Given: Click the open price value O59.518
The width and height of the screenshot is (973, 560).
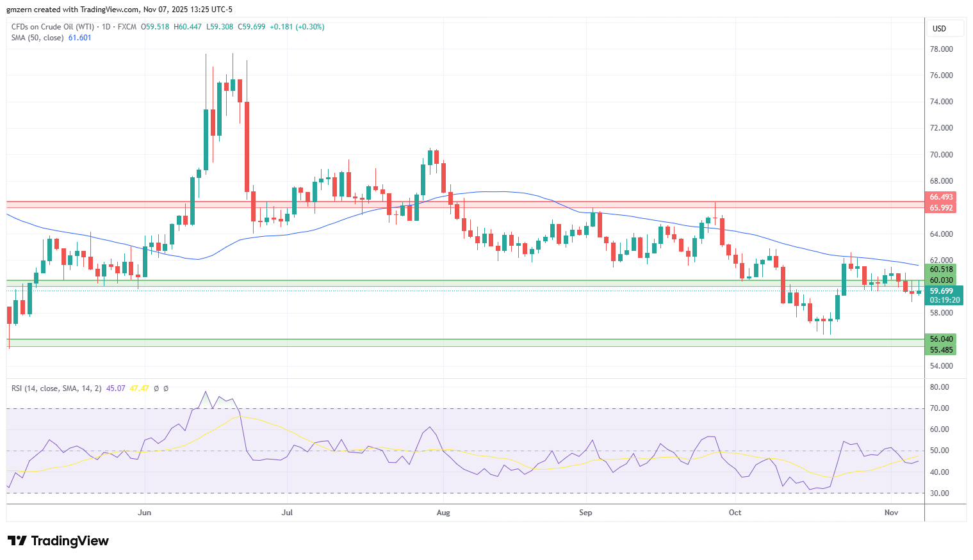Looking at the screenshot, I should [x=155, y=27].
